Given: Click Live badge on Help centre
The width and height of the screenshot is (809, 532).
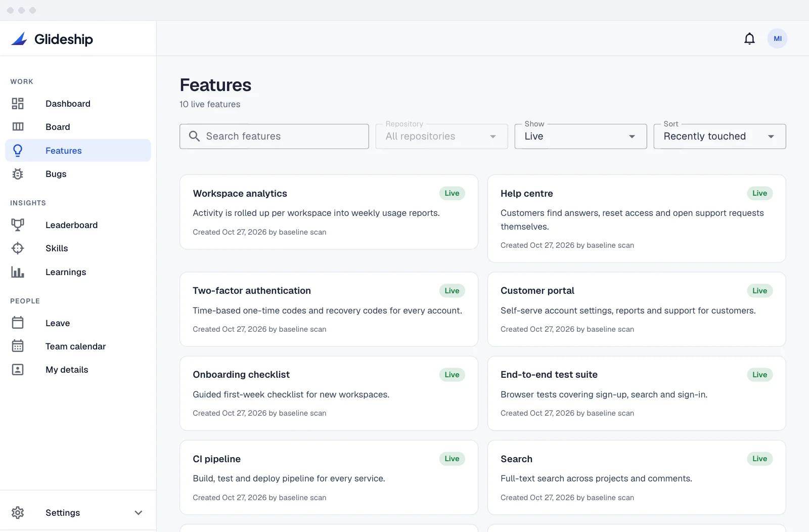Looking at the screenshot, I should point(759,193).
